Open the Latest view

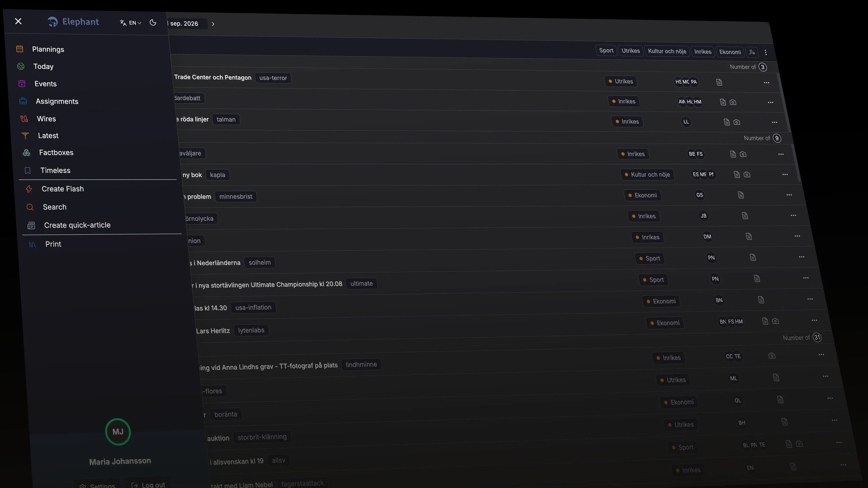coord(48,136)
